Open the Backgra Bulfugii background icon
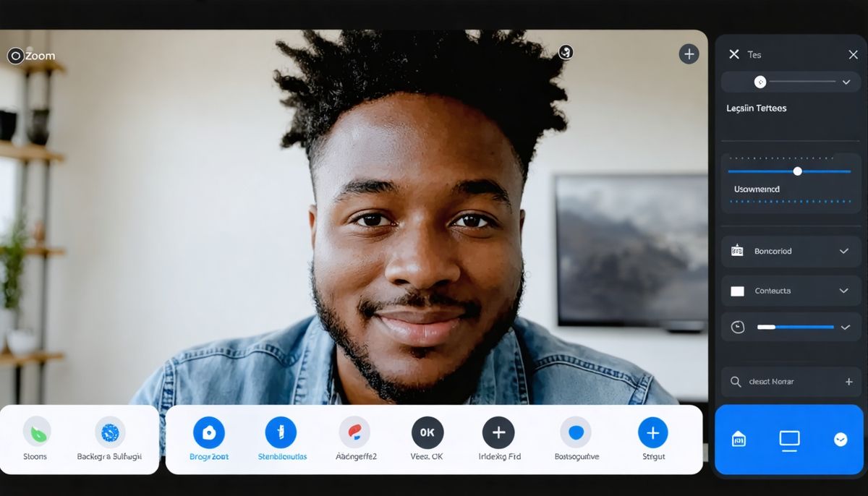Viewport: 868px width, 496px height. [110, 432]
